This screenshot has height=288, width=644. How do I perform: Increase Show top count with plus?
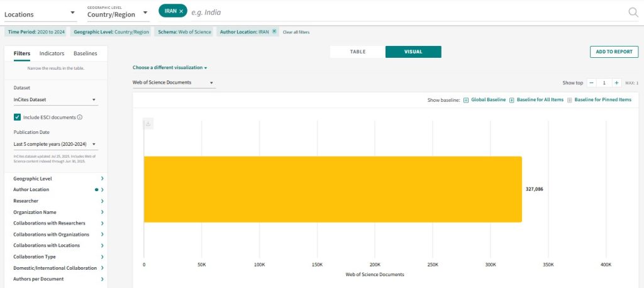point(616,82)
